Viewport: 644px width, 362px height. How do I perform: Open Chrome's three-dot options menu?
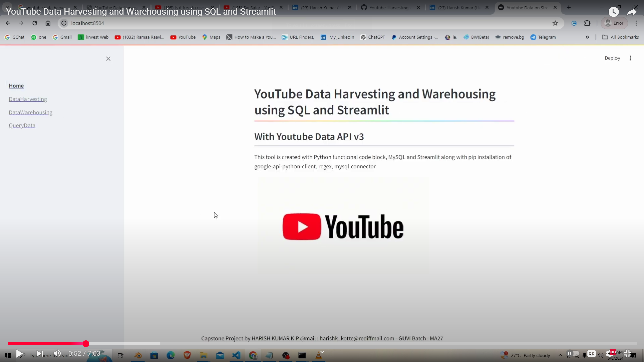point(636,23)
